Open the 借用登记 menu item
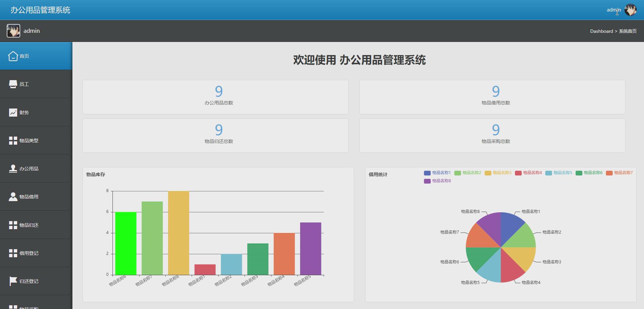Viewport: 644px width, 309px height. 36,253
